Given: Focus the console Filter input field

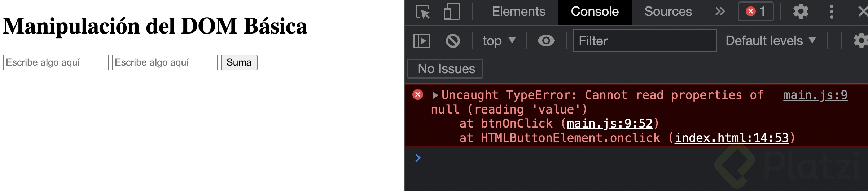Looking at the screenshot, I should tap(645, 41).
